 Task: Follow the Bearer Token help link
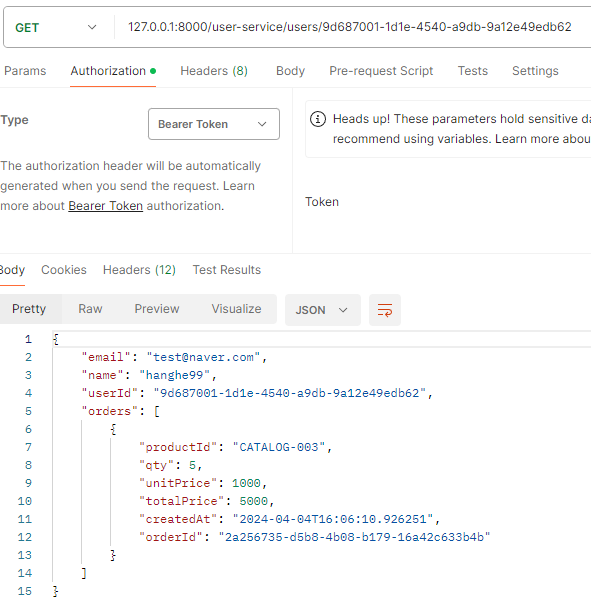105,206
